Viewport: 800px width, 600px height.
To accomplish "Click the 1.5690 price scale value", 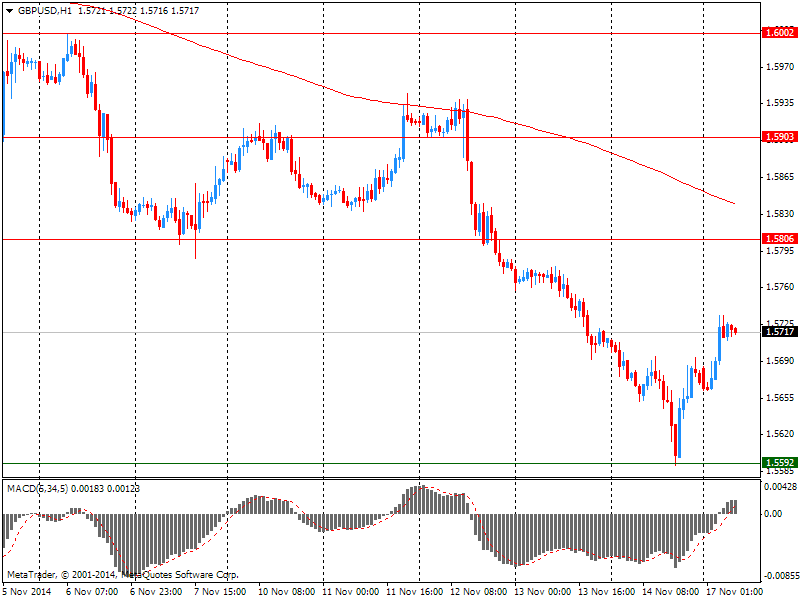I will pos(780,361).
